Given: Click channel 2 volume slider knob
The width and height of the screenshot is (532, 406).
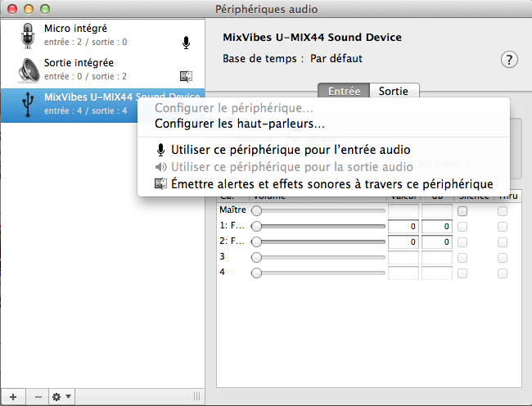Looking at the screenshot, I should tap(256, 241).
